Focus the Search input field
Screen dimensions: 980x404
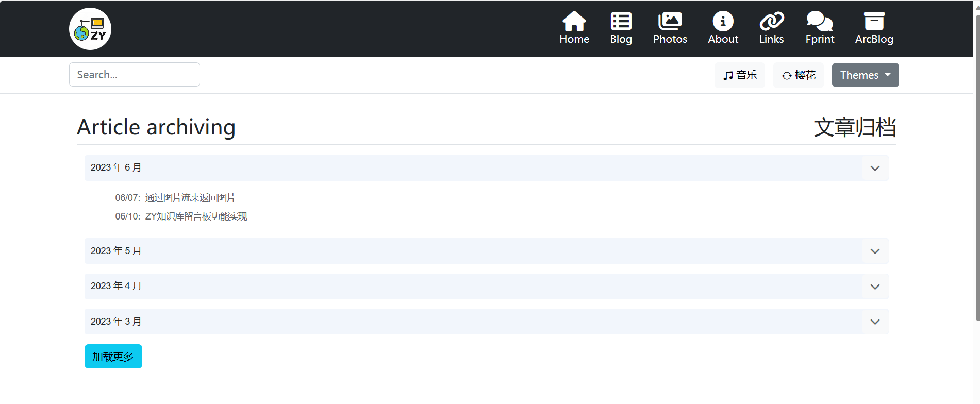click(x=135, y=75)
